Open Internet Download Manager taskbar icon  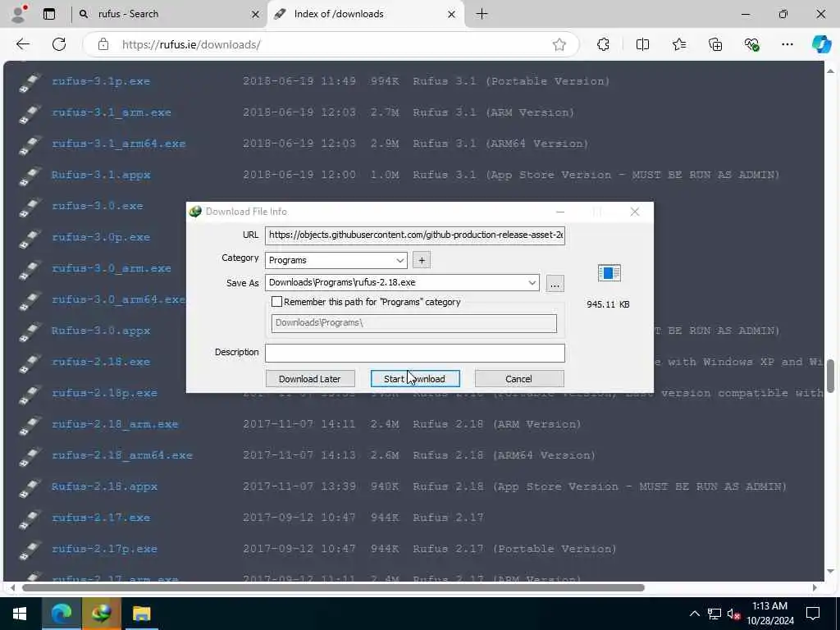click(101, 614)
